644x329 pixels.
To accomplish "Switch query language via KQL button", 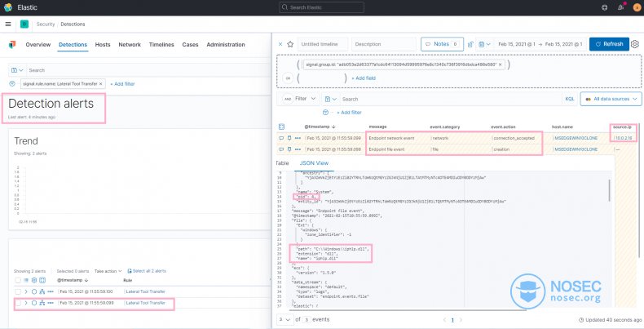I will (570, 99).
